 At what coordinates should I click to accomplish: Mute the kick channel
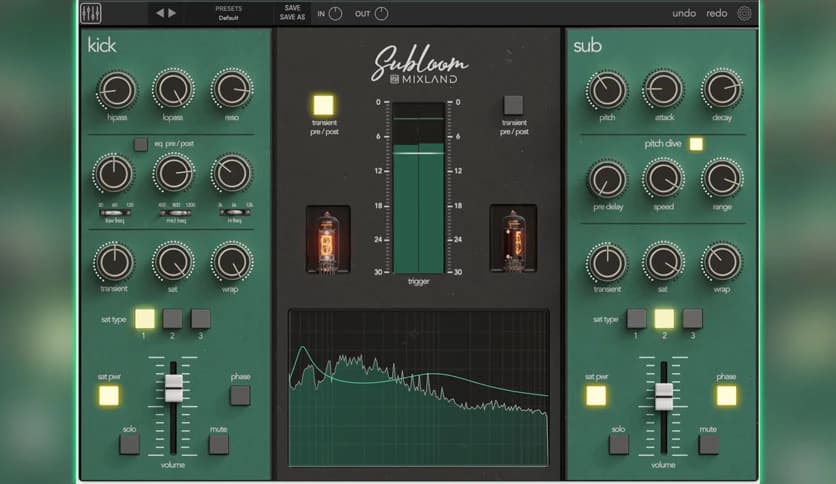219,444
